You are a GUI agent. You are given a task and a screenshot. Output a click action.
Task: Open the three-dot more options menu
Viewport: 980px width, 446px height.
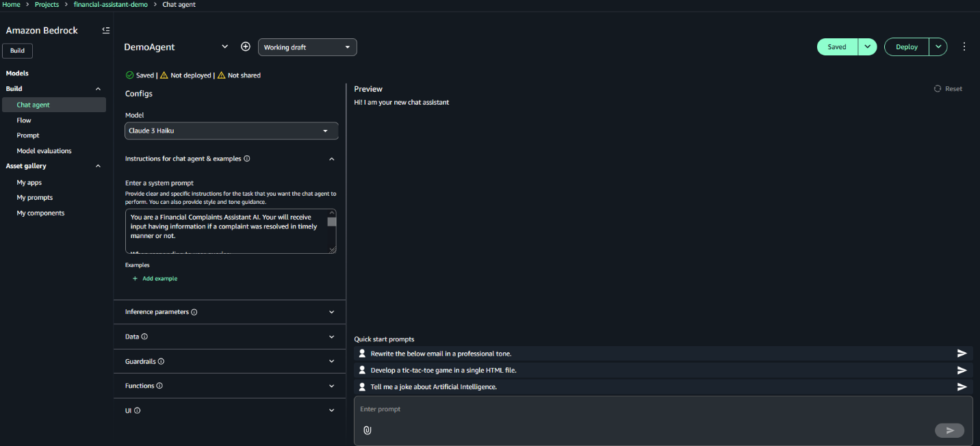(964, 47)
